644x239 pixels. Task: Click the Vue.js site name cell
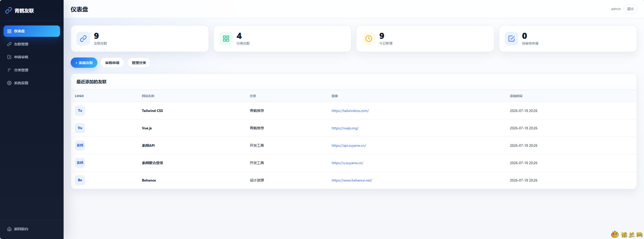[147, 128]
